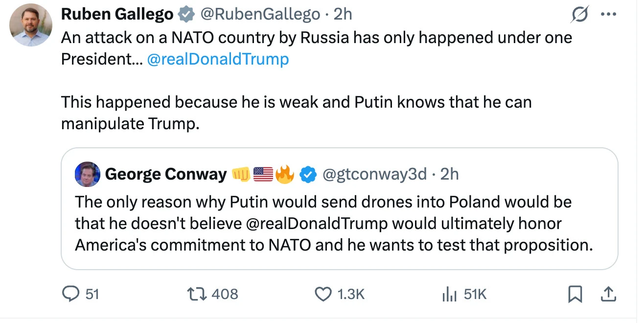View tweet analytics bar chart icon

click(x=449, y=294)
